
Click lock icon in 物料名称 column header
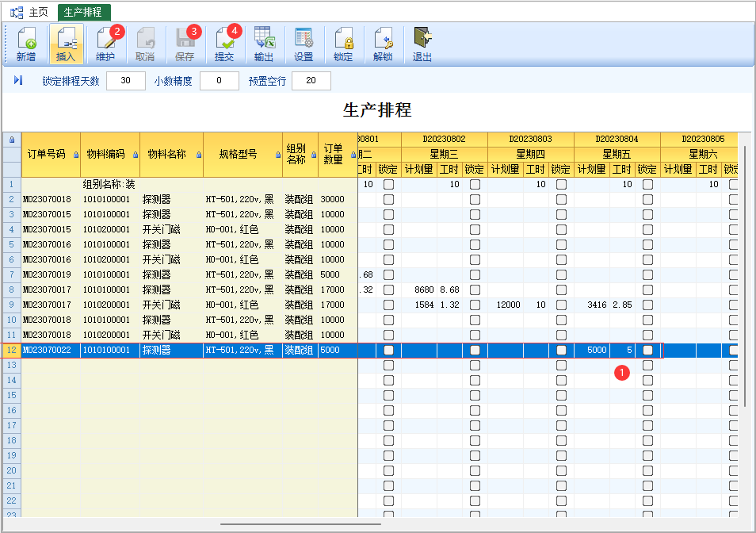pyautogui.click(x=199, y=155)
